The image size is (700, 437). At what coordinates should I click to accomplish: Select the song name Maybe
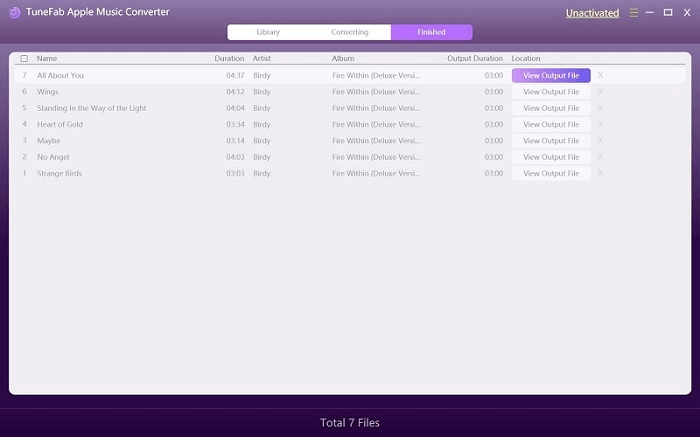tap(49, 141)
